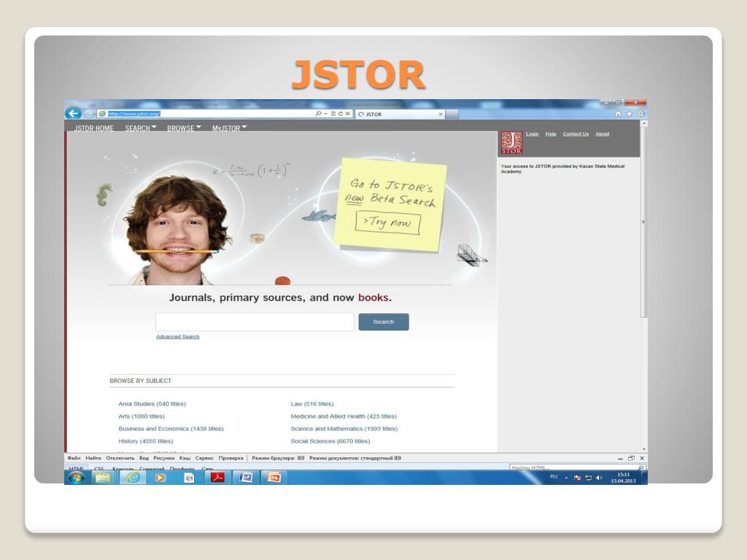This screenshot has height=560, width=747.
Task: Show hidden tray icons arrow
Action: pyautogui.click(x=566, y=478)
